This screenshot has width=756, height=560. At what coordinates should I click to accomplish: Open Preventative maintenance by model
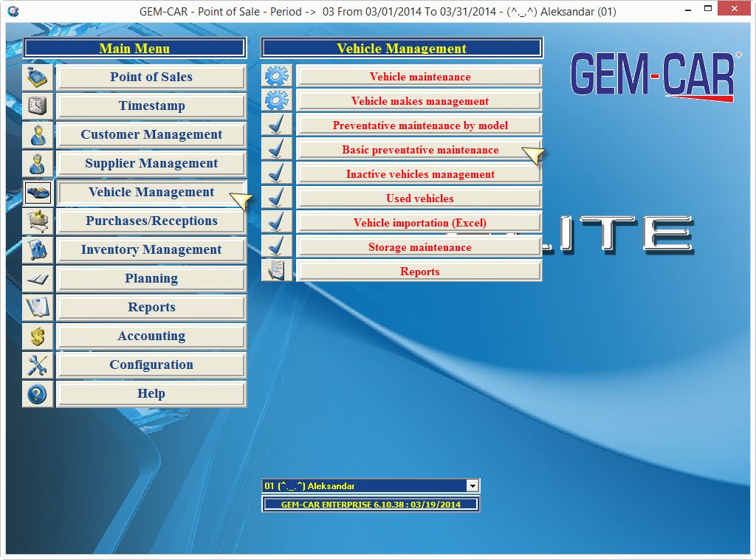(419, 125)
